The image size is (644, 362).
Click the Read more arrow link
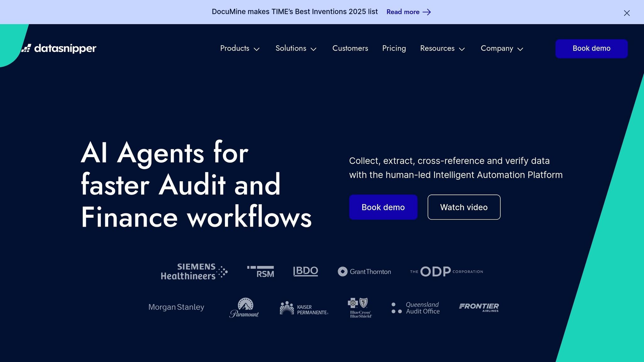coord(408,12)
